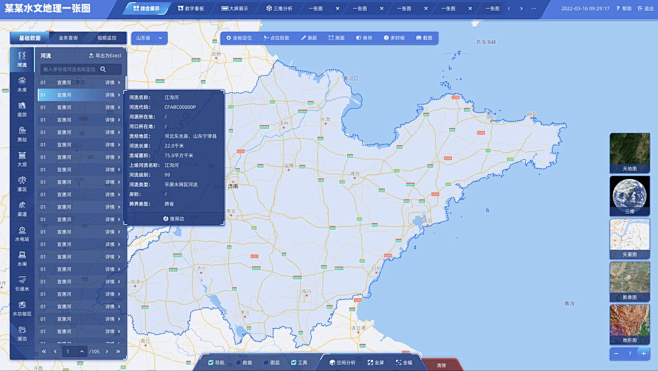
Task: Select the 水库 reservoir sidebar icon
Action: pyautogui.click(x=22, y=84)
